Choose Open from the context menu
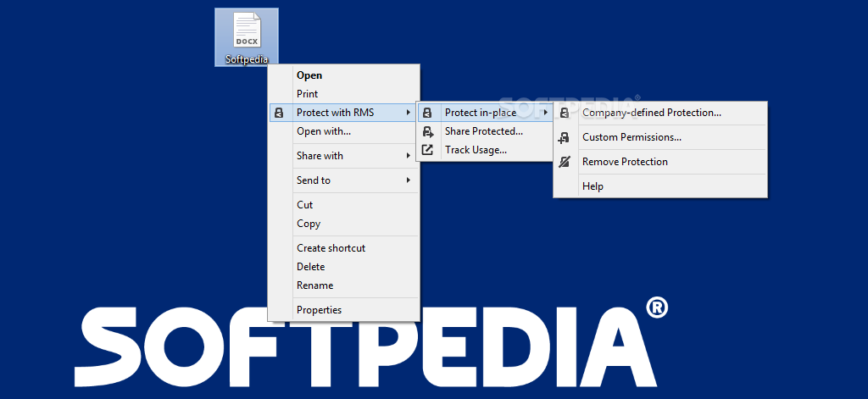868x399 pixels. pos(344,75)
